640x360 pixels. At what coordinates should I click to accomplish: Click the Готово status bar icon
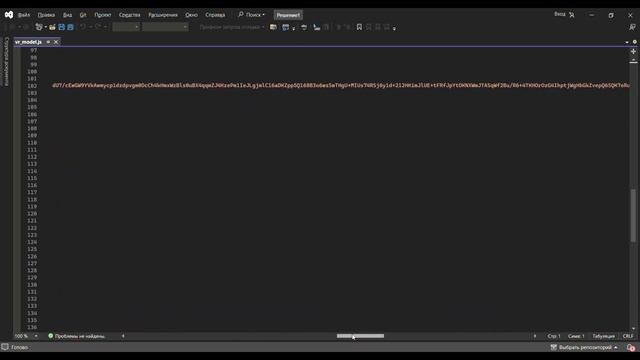pos(5,347)
